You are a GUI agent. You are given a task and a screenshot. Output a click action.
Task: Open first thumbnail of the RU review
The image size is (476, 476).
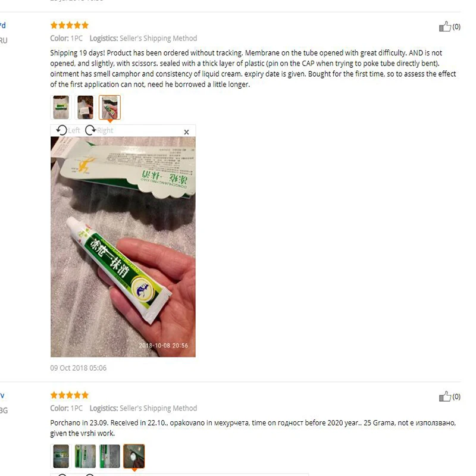pyautogui.click(x=61, y=107)
